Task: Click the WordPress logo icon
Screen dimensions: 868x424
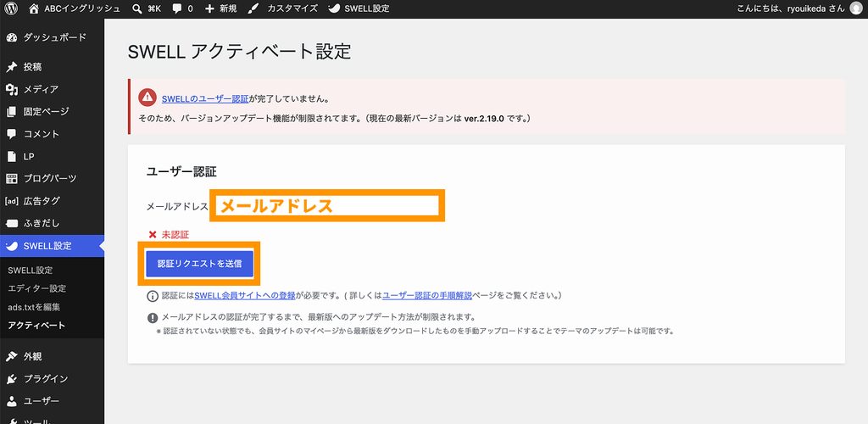Action: click(x=10, y=8)
